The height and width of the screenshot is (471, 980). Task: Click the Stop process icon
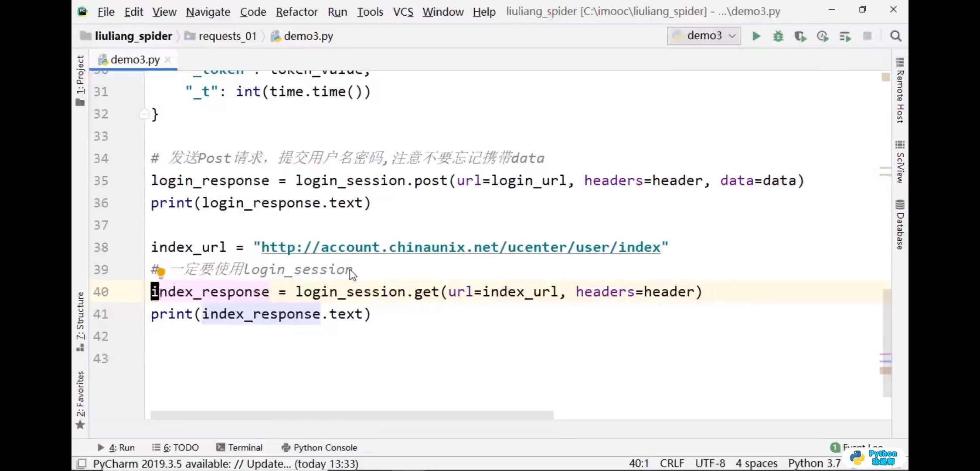867,36
